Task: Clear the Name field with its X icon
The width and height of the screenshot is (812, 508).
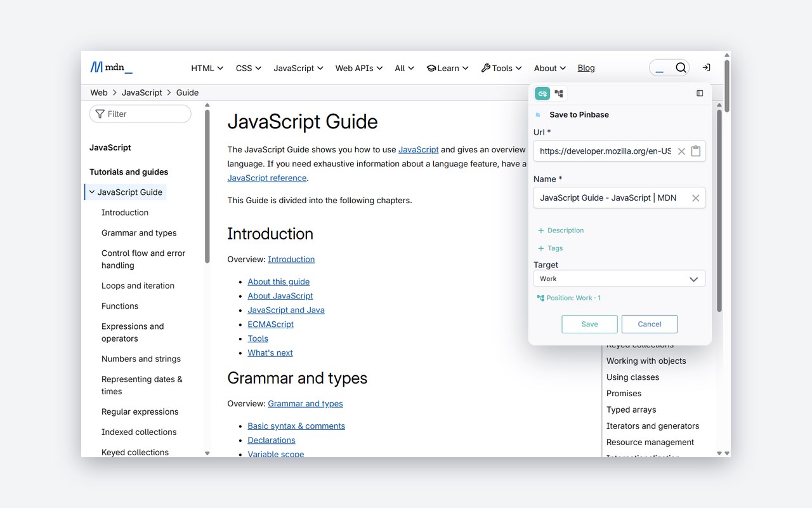Action: point(696,198)
